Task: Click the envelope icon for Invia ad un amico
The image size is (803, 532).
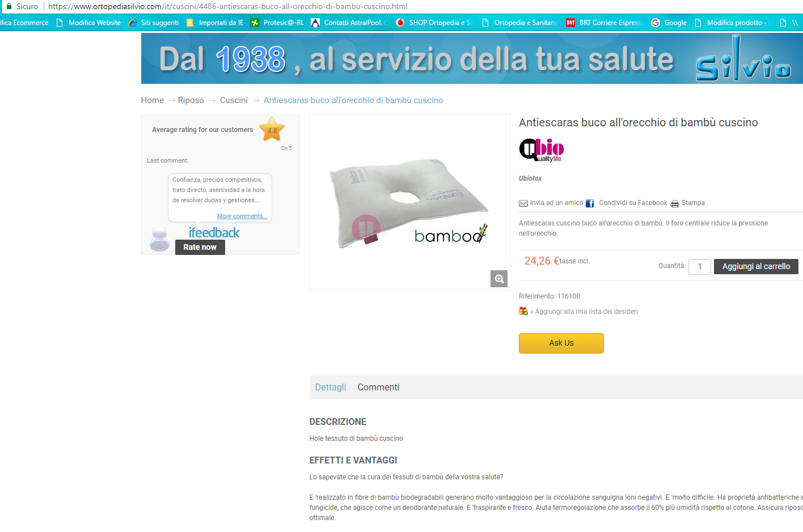Action: tap(523, 203)
